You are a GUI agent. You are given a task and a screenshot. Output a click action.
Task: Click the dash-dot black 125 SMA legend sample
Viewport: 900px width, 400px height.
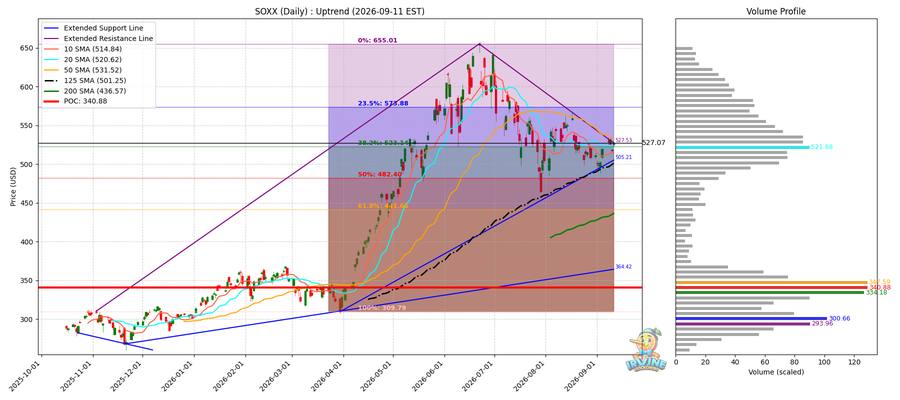(51, 80)
